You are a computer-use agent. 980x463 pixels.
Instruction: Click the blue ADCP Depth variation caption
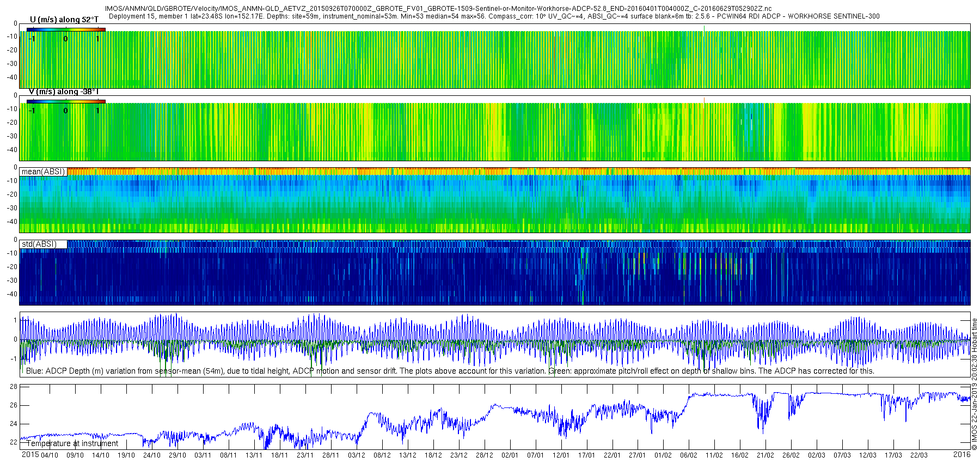click(x=450, y=371)
